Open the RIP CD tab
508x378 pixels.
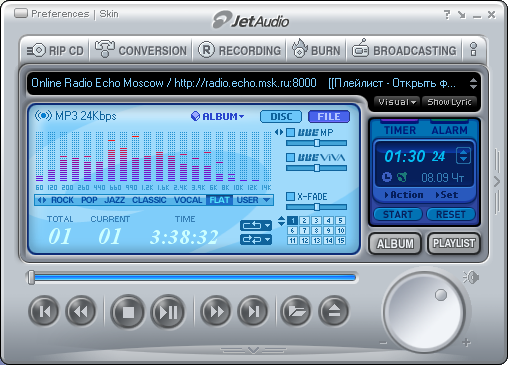(55, 51)
